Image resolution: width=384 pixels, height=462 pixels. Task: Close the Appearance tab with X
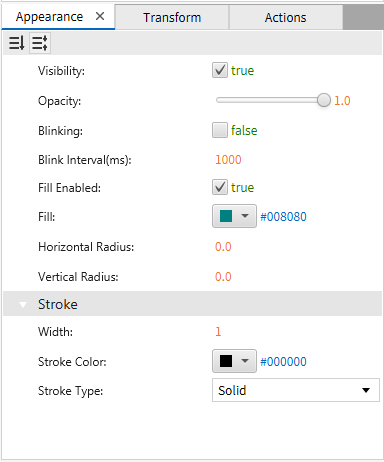pos(100,16)
